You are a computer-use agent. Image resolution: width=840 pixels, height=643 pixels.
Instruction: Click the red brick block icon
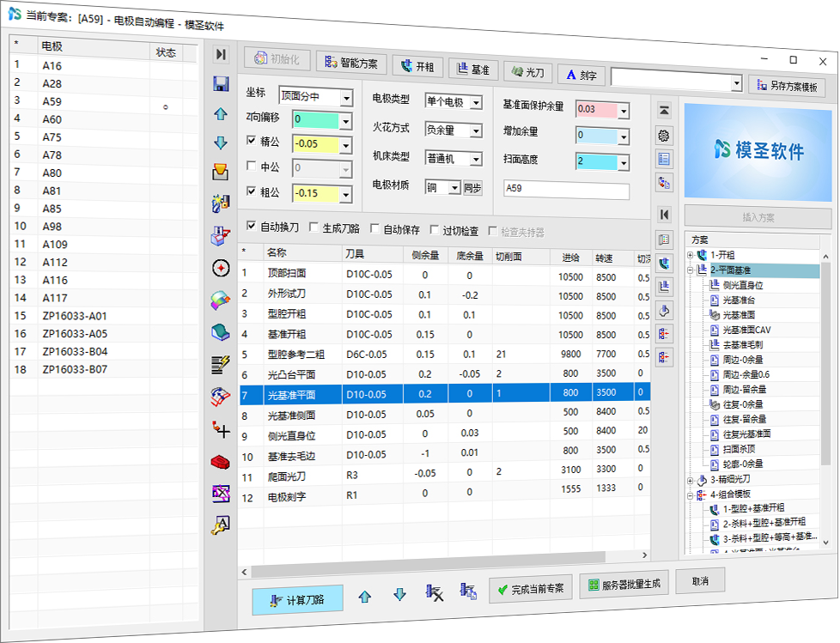221,462
